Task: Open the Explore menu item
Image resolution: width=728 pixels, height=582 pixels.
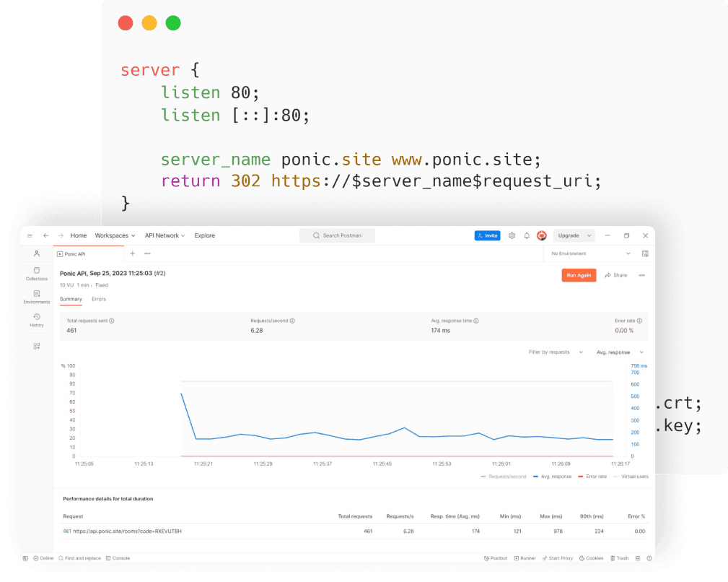Action: [x=205, y=235]
